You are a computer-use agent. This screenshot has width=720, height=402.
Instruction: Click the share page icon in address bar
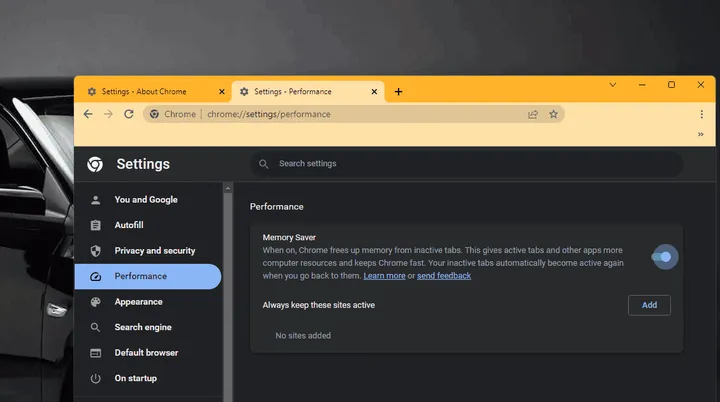pyautogui.click(x=533, y=114)
